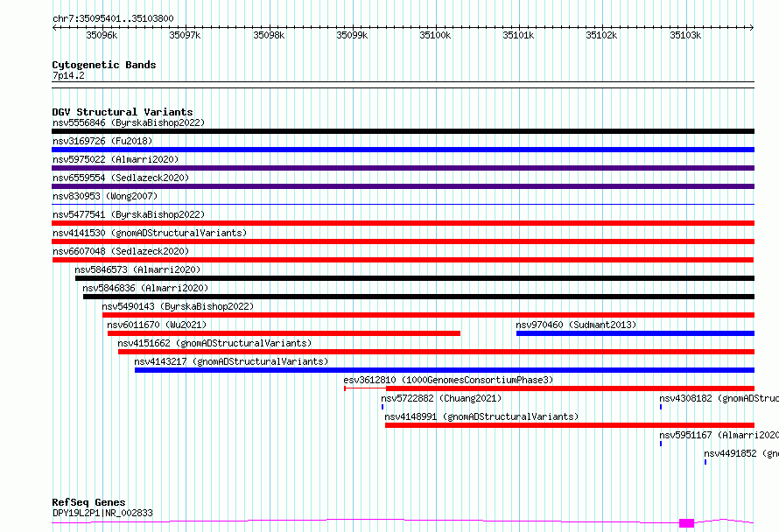This screenshot has width=779, height=532.
Task: Click the small blue nsv4491852 marker
Action: tap(705, 462)
